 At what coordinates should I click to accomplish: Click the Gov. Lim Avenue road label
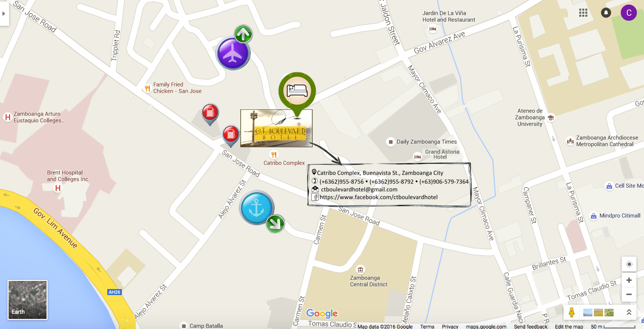point(56,227)
